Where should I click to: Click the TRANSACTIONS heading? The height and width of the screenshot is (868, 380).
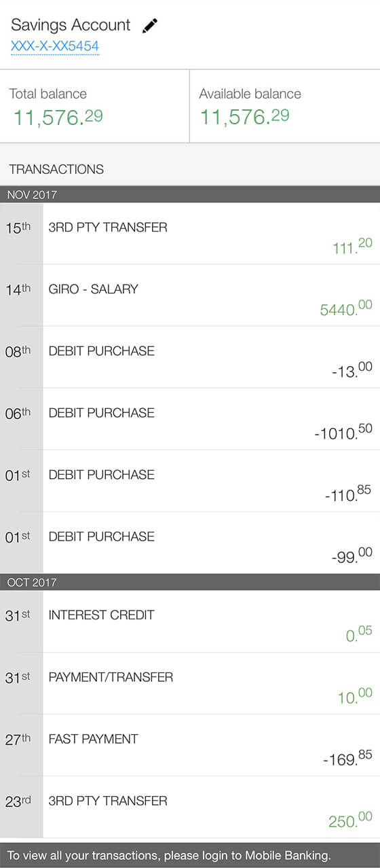(56, 169)
